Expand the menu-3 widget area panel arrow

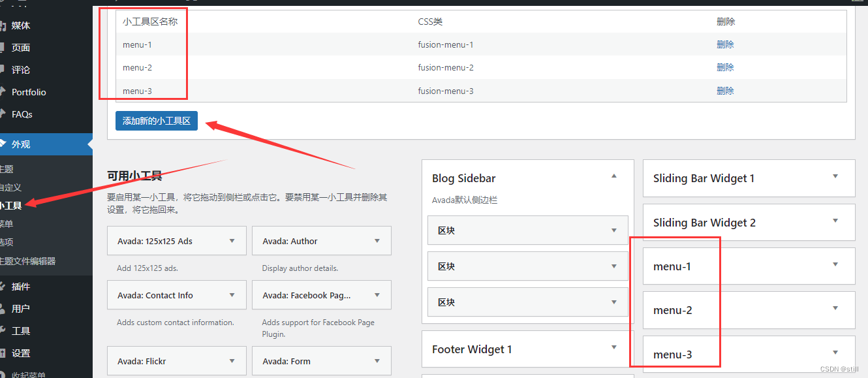tap(835, 353)
